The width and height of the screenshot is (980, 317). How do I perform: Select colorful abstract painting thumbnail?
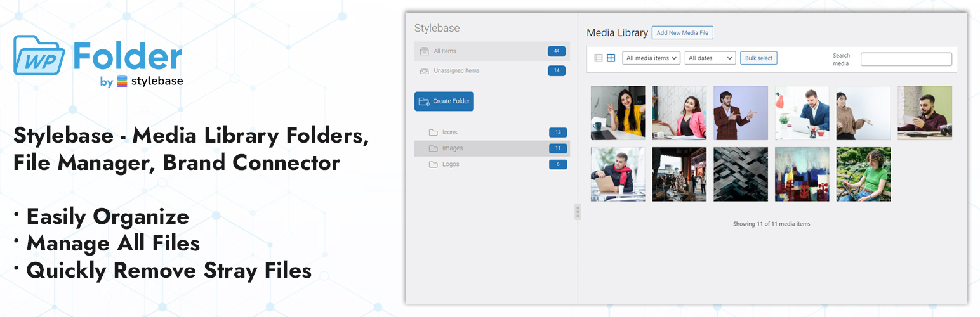point(802,174)
